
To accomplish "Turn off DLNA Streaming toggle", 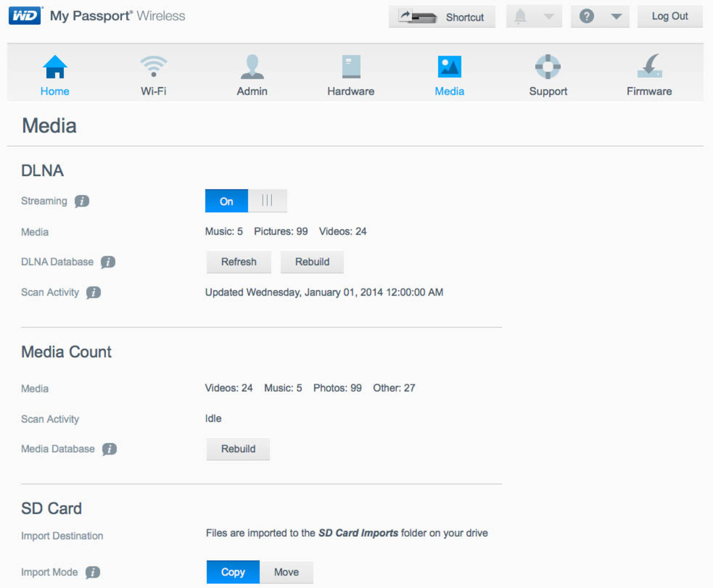I will point(246,200).
